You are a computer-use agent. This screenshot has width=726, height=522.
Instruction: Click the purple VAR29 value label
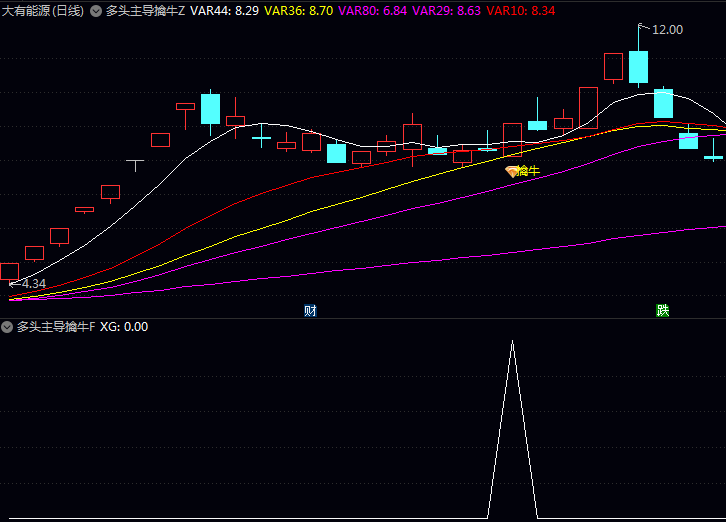[446, 11]
